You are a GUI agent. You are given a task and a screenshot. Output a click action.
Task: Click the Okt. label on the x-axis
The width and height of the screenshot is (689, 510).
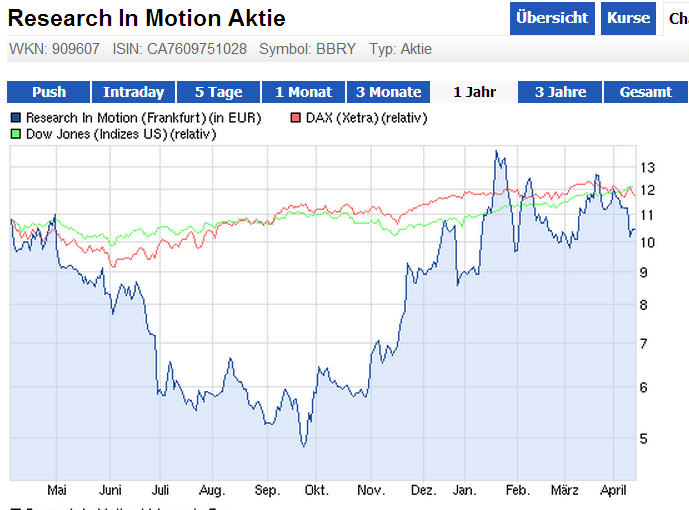point(317,490)
